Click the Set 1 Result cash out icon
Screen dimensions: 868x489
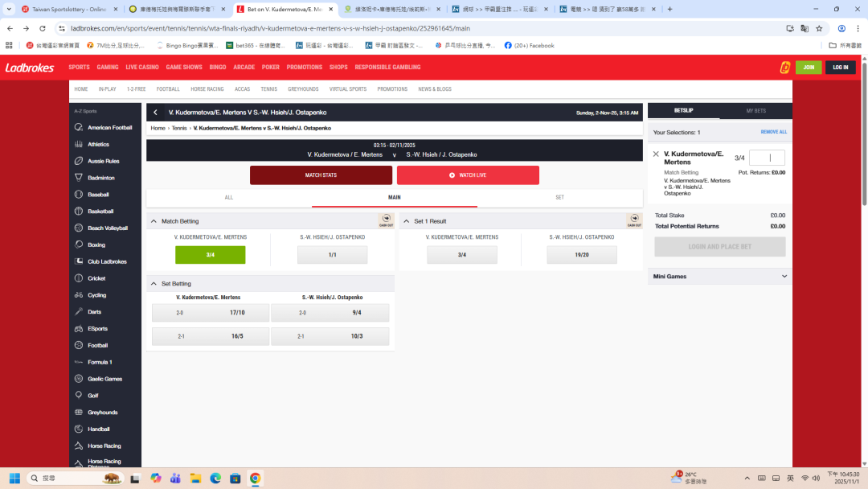pyautogui.click(x=634, y=220)
